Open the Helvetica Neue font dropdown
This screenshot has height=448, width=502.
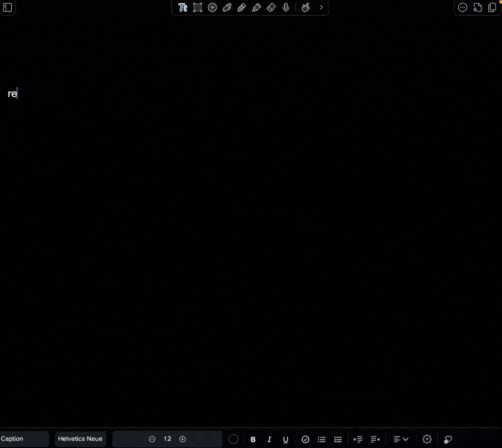pyautogui.click(x=80, y=439)
